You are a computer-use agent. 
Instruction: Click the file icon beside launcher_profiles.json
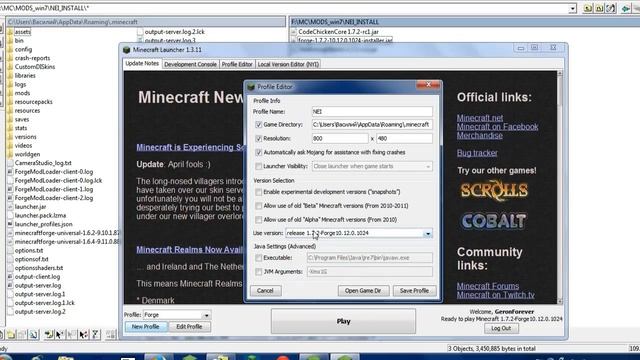click(x=10, y=224)
